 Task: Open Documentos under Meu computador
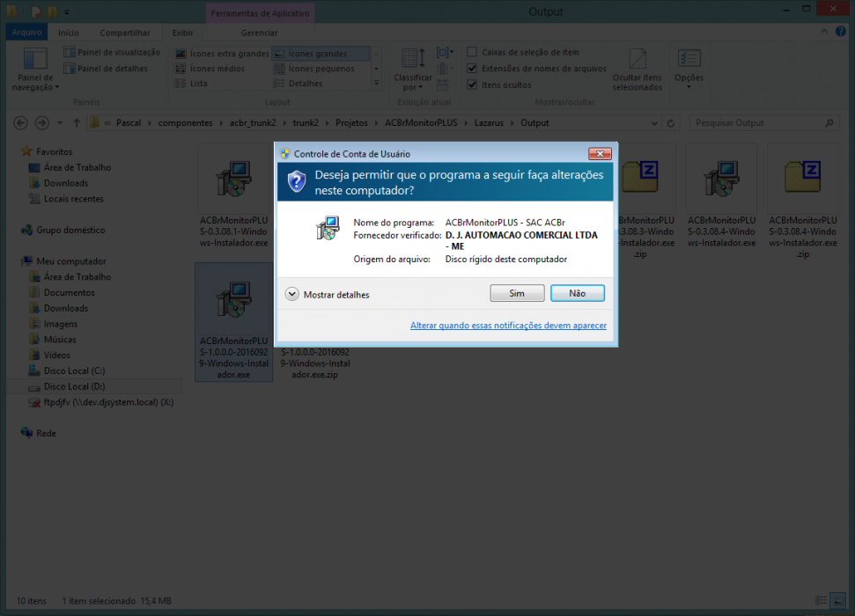70,293
